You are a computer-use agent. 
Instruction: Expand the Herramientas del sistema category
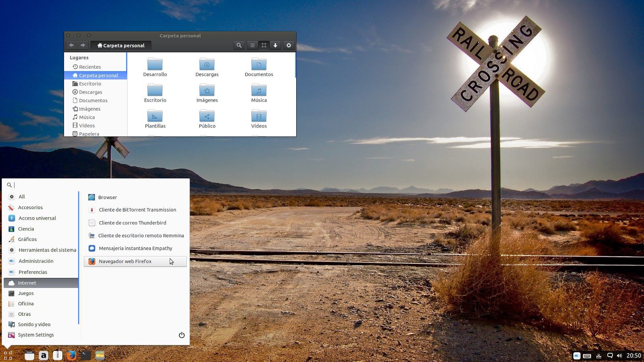click(47, 250)
